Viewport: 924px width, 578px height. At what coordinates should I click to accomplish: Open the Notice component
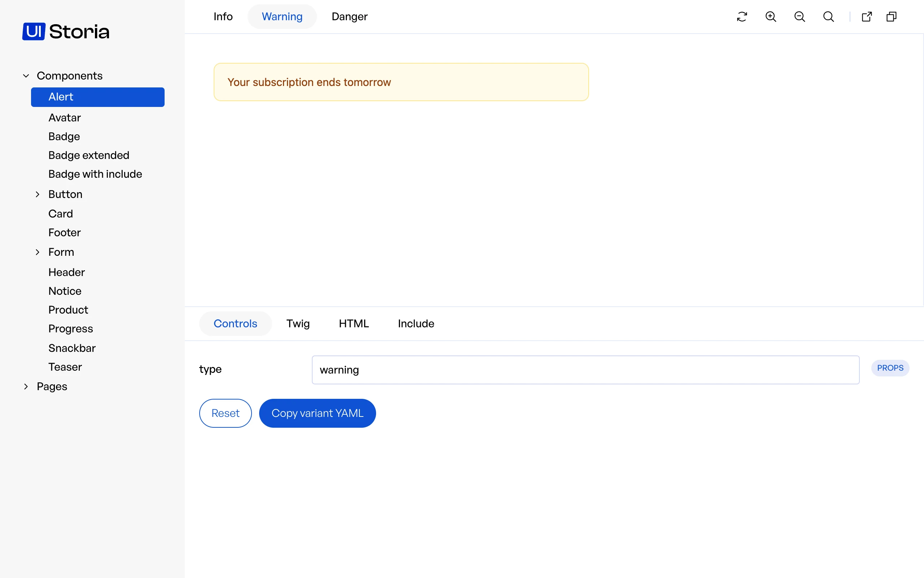pos(65,291)
